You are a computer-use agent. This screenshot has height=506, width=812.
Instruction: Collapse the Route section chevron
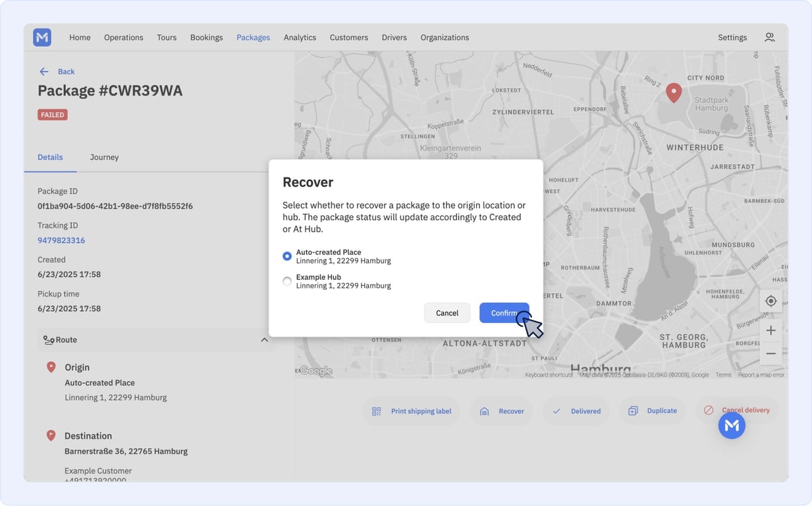[x=264, y=340]
